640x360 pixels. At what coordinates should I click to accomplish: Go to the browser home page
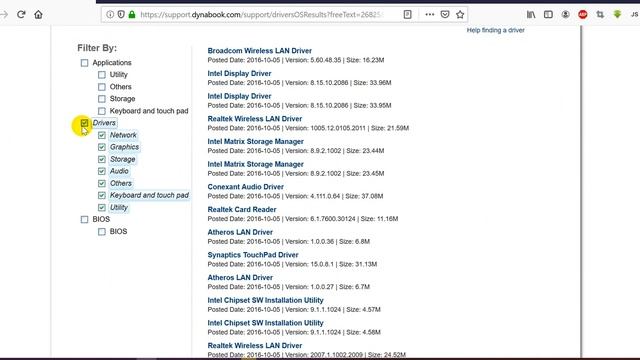[38, 15]
